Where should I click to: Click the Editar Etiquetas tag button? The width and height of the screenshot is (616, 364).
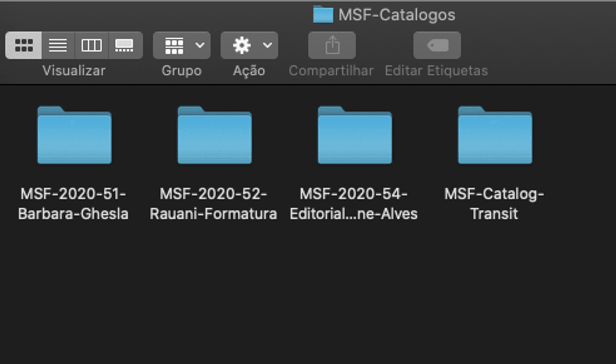click(437, 46)
